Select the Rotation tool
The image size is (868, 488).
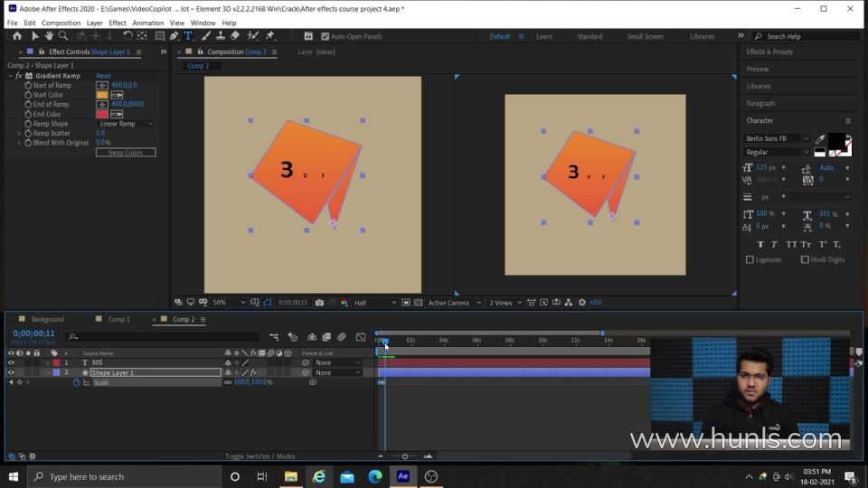point(127,36)
